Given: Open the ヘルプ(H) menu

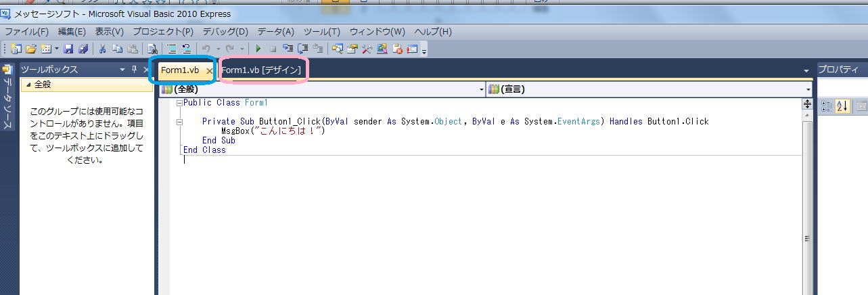Looking at the screenshot, I should click(432, 32).
